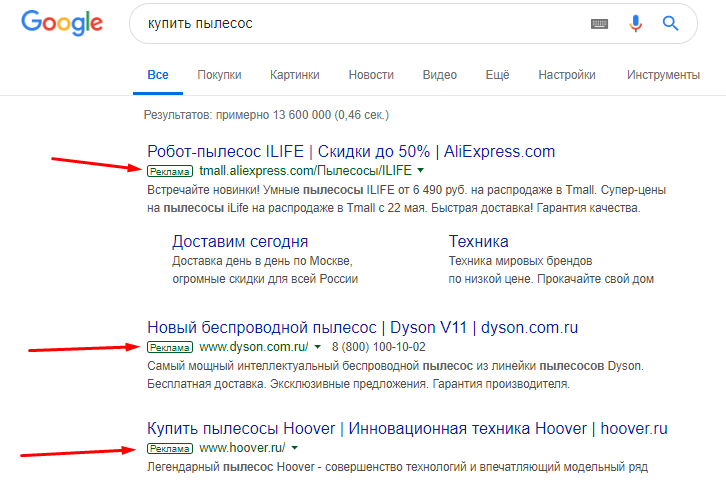The image size is (726, 492).
Task: Click the Google logo
Action: 61,24
